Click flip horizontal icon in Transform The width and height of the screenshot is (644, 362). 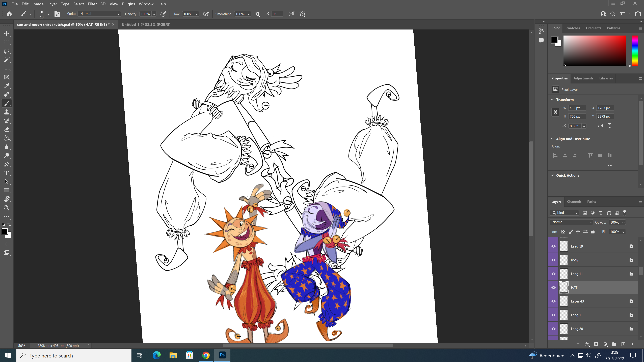(600, 126)
